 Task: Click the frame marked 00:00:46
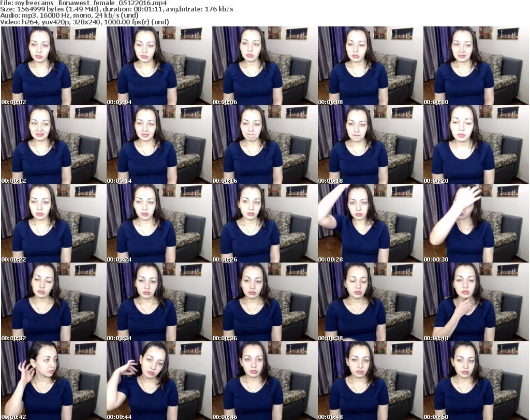coord(264,381)
